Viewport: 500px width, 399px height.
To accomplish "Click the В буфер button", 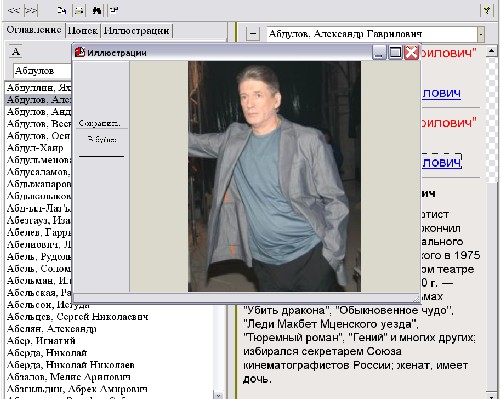I will [102, 139].
